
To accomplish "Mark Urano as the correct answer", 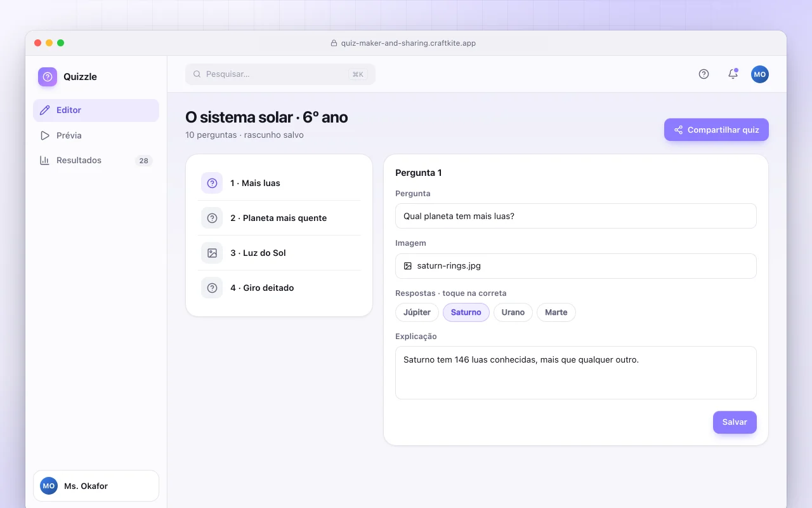I will pos(513,312).
